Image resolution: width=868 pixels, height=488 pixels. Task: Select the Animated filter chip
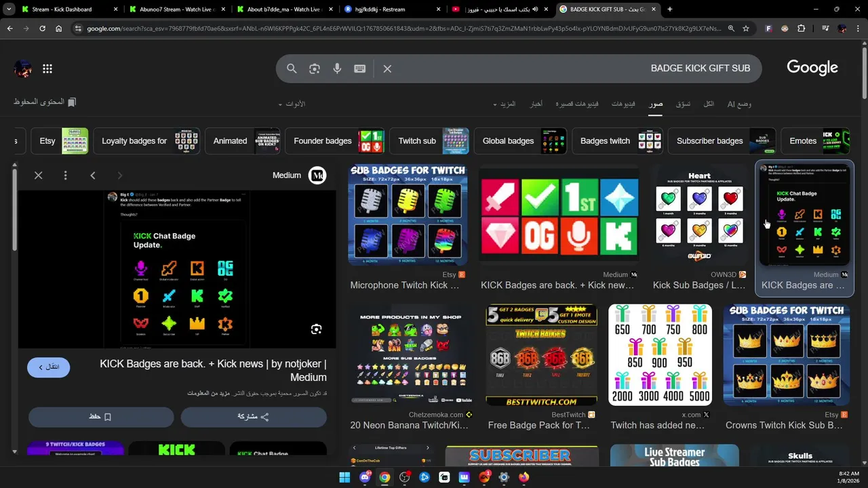tap(243, 141)
